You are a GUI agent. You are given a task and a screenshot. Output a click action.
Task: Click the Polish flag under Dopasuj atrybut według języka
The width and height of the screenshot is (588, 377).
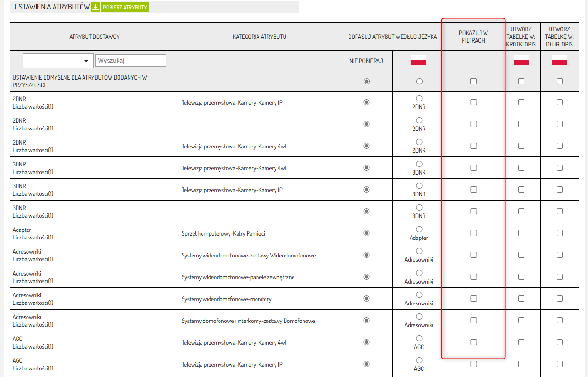click(419, 61)
